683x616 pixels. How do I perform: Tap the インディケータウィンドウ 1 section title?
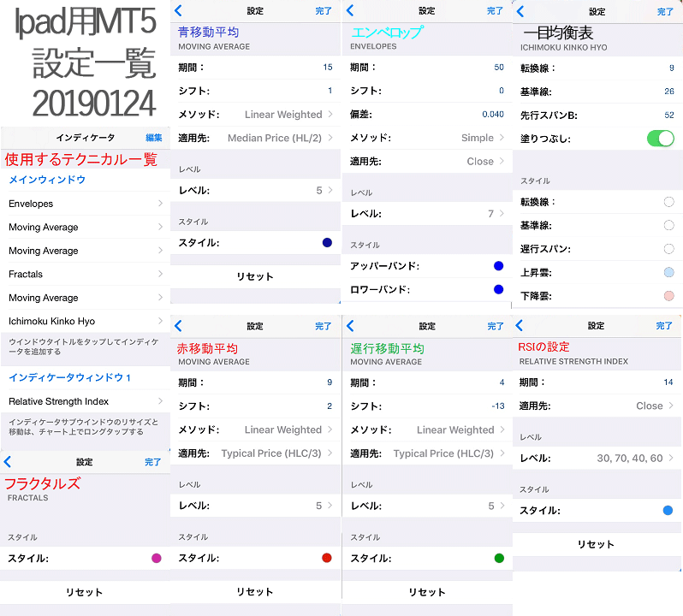(x=69, y=377)
